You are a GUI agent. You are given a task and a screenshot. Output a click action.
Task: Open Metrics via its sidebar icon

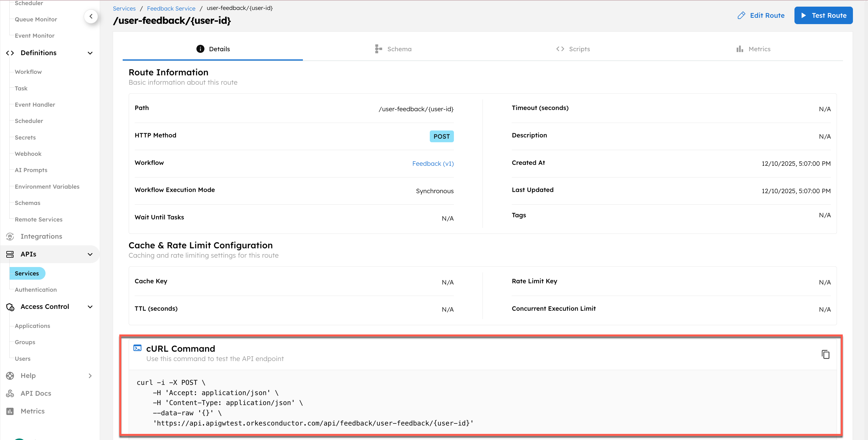click(9, 411)
